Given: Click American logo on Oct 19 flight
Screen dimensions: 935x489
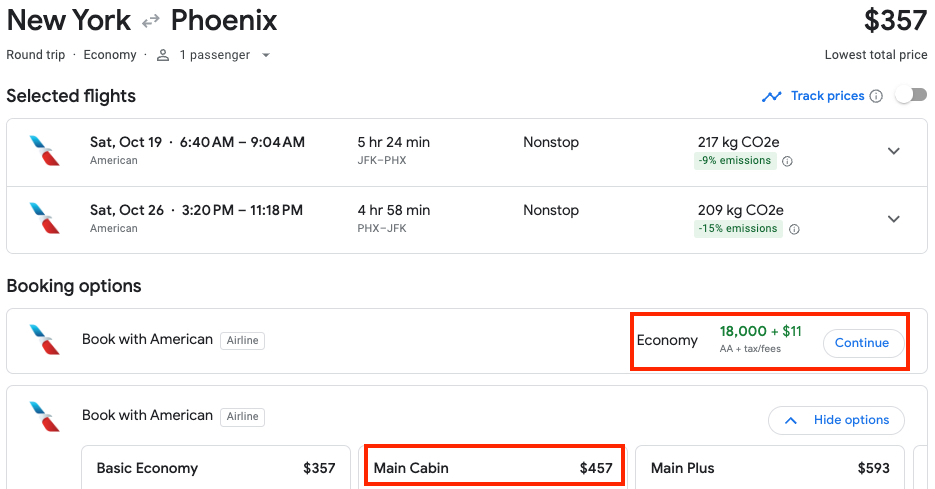Looking at the screenshot, I should click(44, 151).
